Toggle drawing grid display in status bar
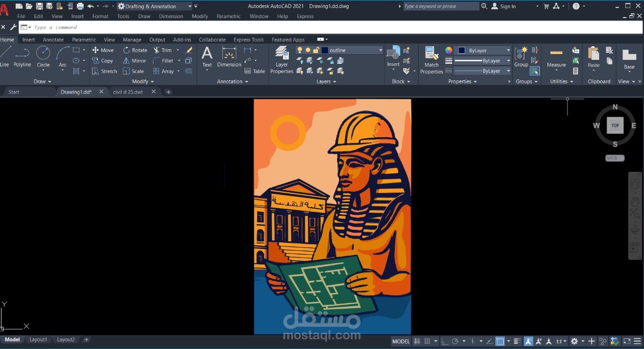Image resolution: width=644 pixels, height=349 pixels. click(x=417, y=341)
